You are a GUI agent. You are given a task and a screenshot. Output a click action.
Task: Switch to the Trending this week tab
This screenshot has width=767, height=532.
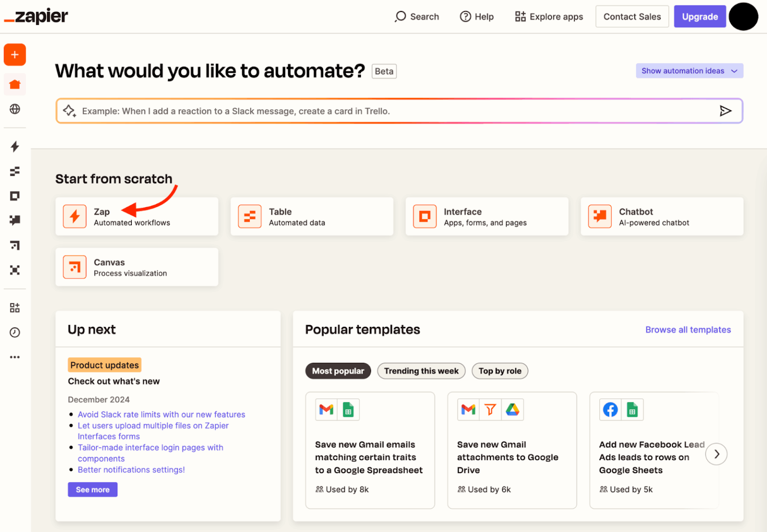pyautogui.click(x=421, y=371)
